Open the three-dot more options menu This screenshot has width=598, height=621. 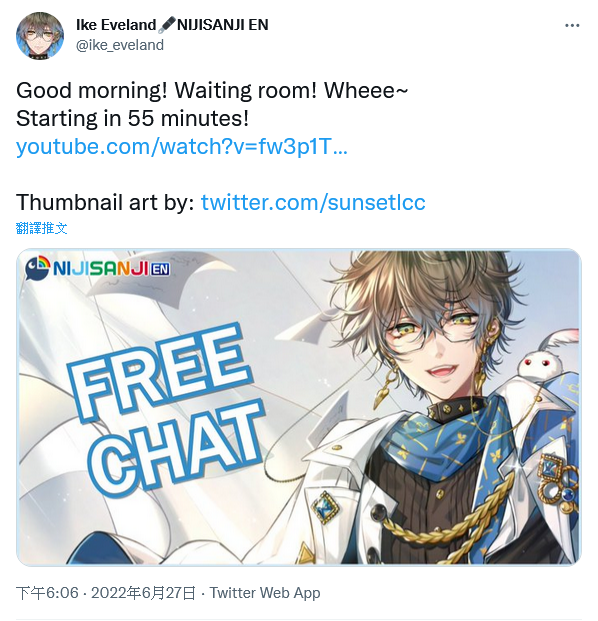pyautogui.click(x=572, y=26)
